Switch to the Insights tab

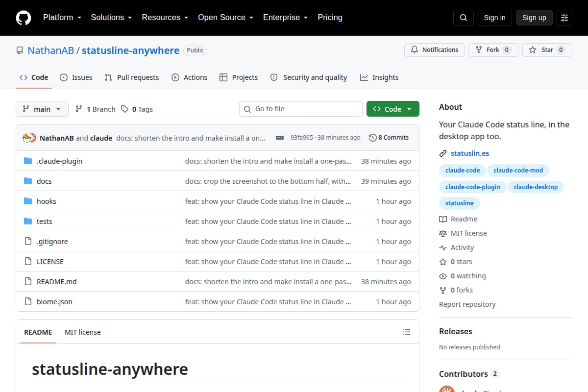[379, 77]
